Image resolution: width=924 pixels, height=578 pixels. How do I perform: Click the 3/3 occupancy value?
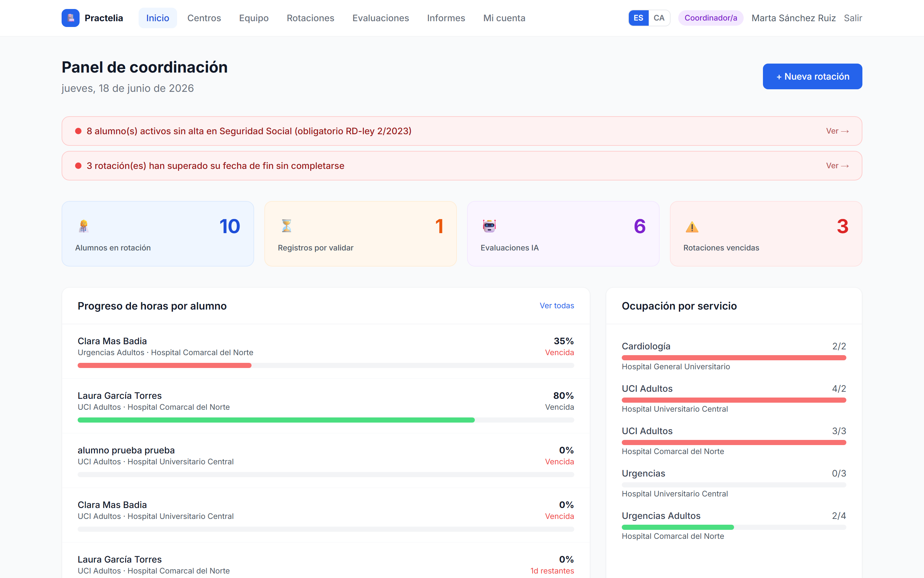click(839, 431)
